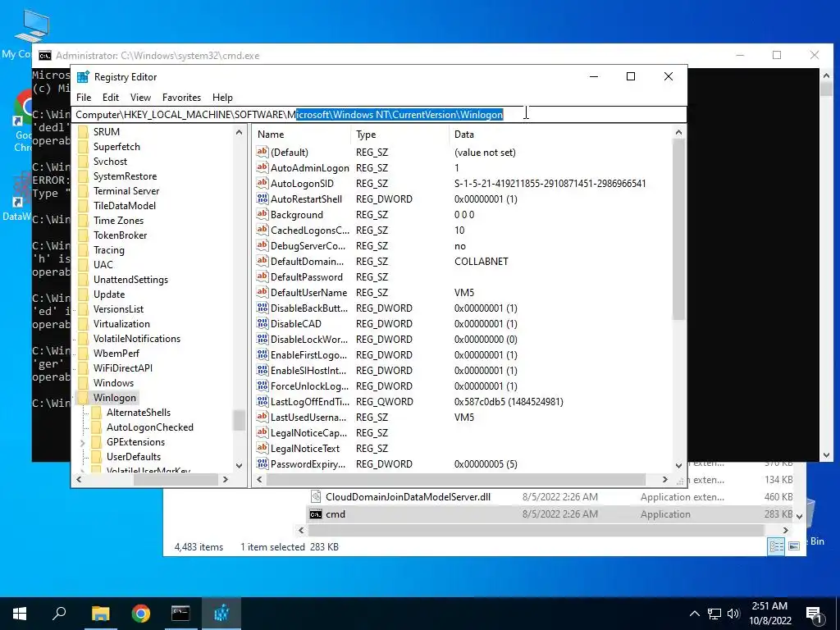Select the AutoRestartShell binary value icon
This screenshot has height=630, width=840.
262,199
